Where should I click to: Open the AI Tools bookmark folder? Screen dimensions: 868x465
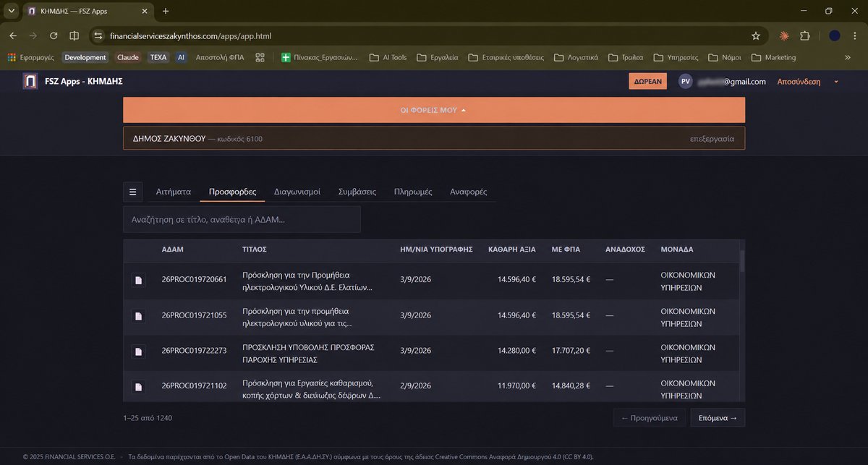(x=388, y=57)
